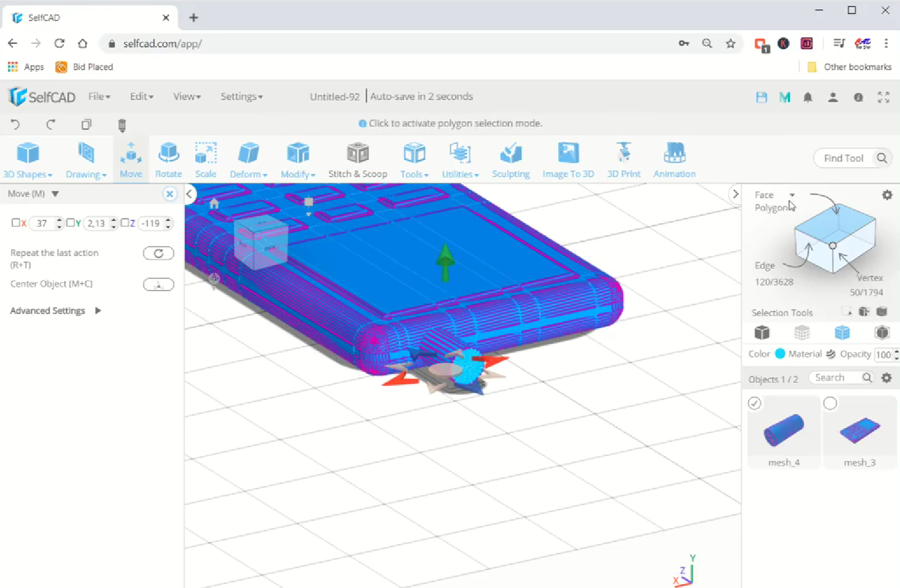Click the Opacity value field
Viewport: 900px width, 588px height.
pos(884,354)
